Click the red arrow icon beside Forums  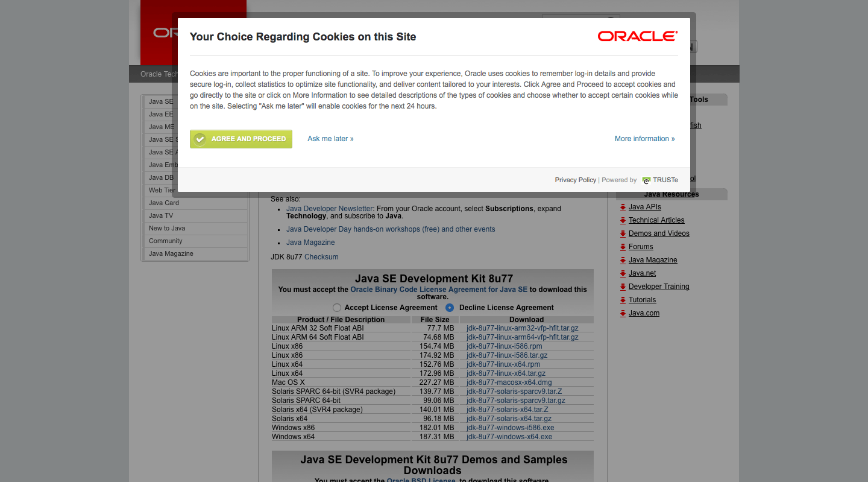point(623,247)
